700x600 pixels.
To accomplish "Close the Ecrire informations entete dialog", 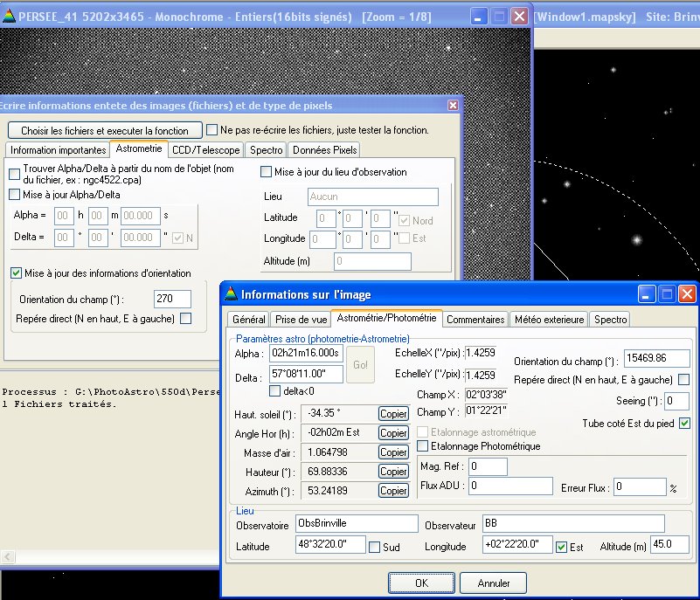I will 453,105.
